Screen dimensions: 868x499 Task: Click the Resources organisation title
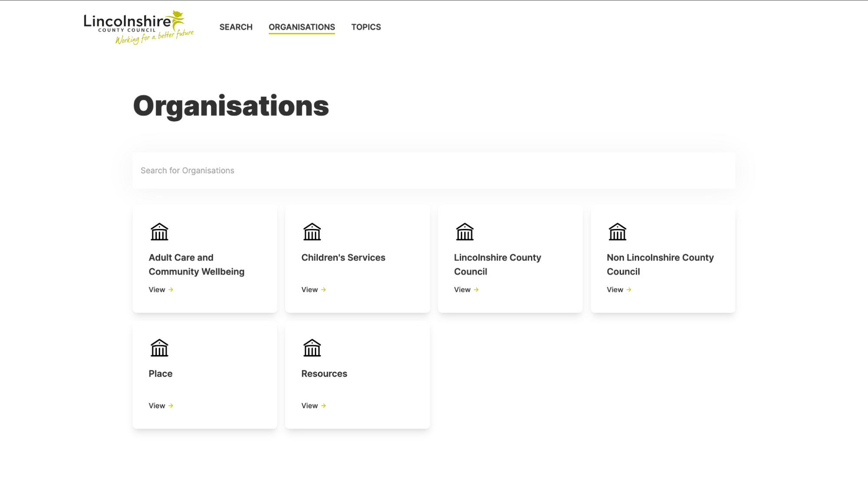[324, 373]
